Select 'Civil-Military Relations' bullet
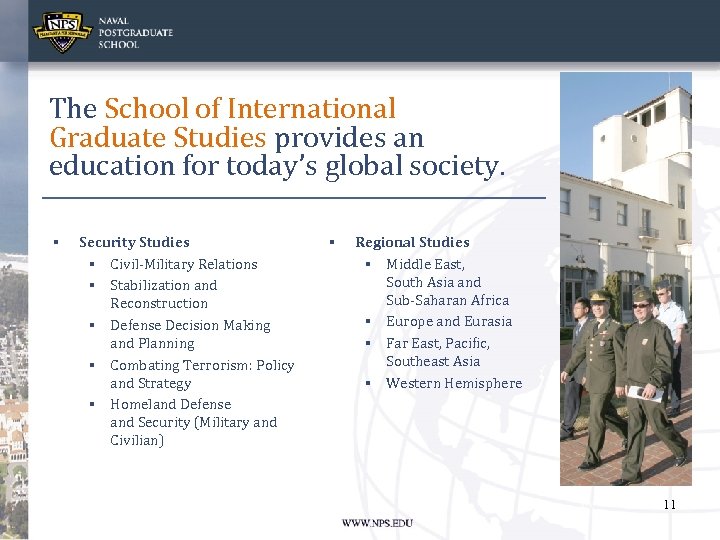 [184, 264]
